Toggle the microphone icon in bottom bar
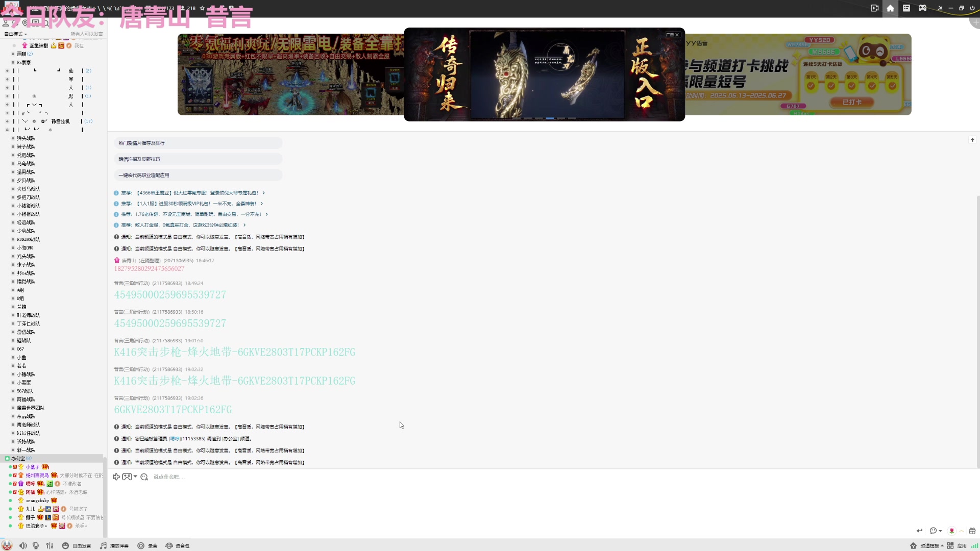The width and height of the screenshot is (980, 551). 36,546
